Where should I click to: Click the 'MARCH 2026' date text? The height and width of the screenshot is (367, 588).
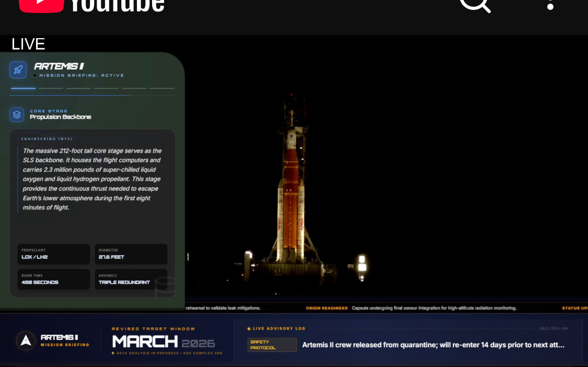(x=164, y=342)
